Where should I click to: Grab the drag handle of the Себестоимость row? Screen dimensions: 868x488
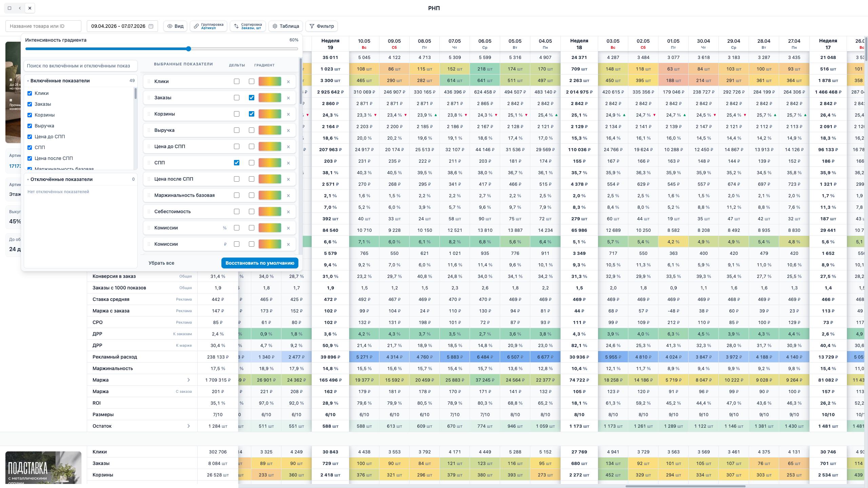(x=149, y=211)
